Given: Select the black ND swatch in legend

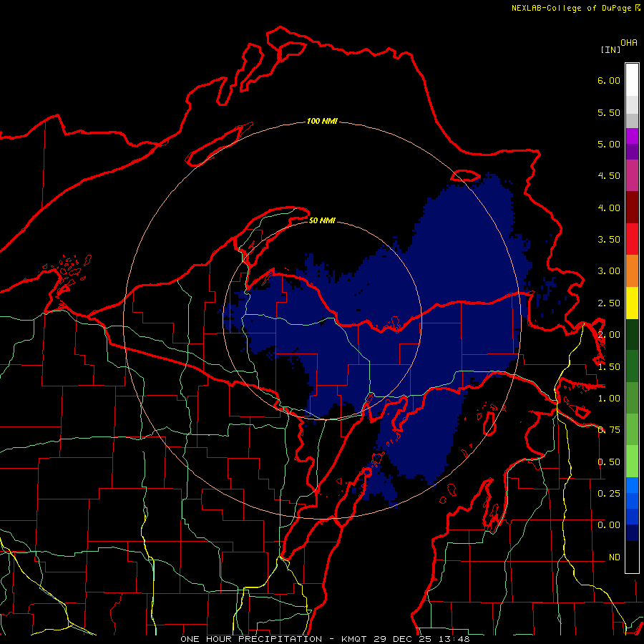Looking at the screenshot, I should 632,557.
